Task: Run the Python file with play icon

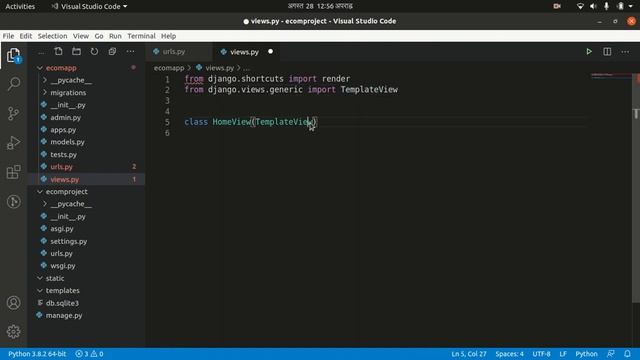Action: coord(589,51)
